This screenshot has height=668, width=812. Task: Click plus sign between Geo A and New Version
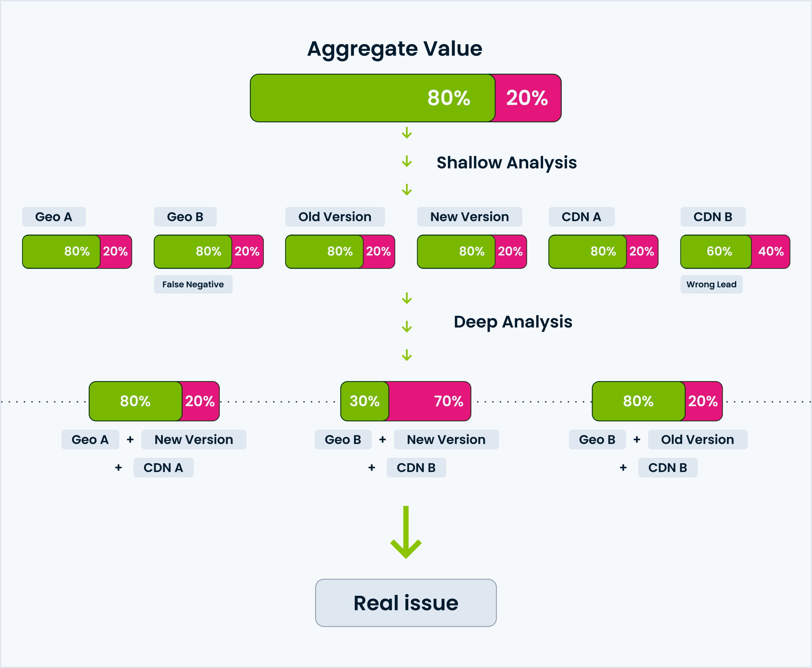pyautogui.click(x=130, y=440)
